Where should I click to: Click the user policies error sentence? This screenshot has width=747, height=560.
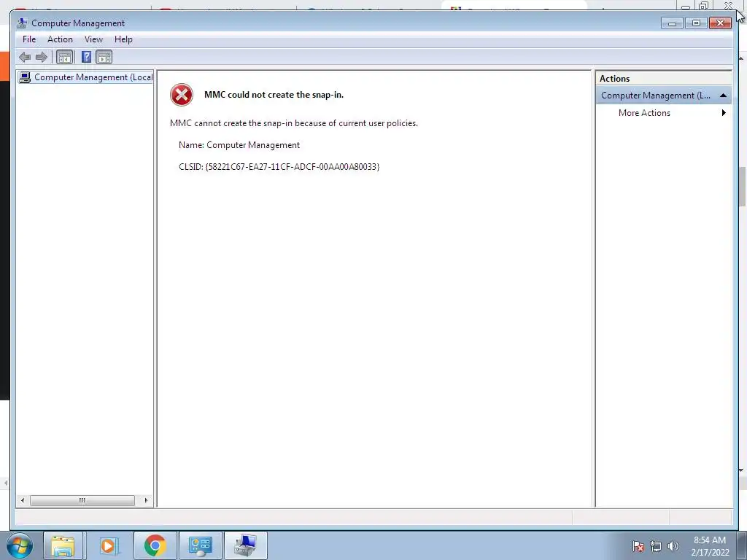pyautogui.click(x=294, y=123)
